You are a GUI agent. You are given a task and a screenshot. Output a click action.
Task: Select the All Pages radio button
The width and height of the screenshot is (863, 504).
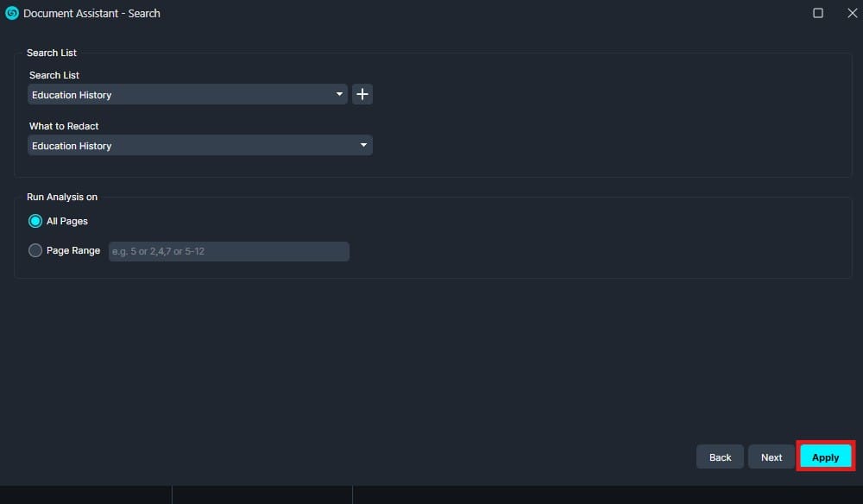(x=35, y=221)
